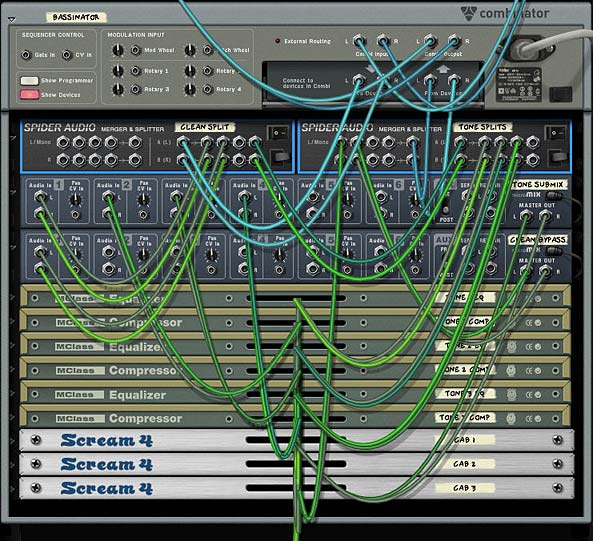Screen dimensions: 593x541
Task: Toggle the Clean Split Spider bypass switch
Action: [x=278, y=133]
